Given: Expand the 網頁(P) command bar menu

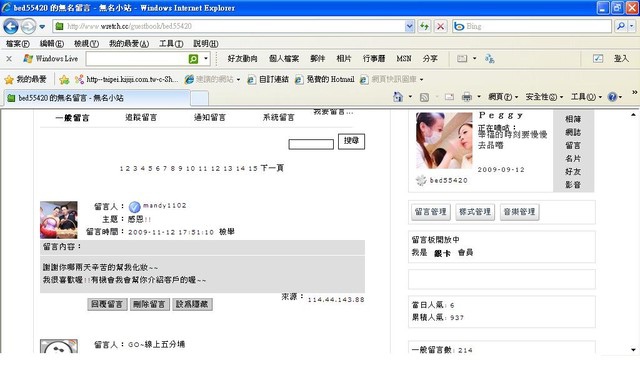Looking at the screenshot, I should (x=503, y=97).
